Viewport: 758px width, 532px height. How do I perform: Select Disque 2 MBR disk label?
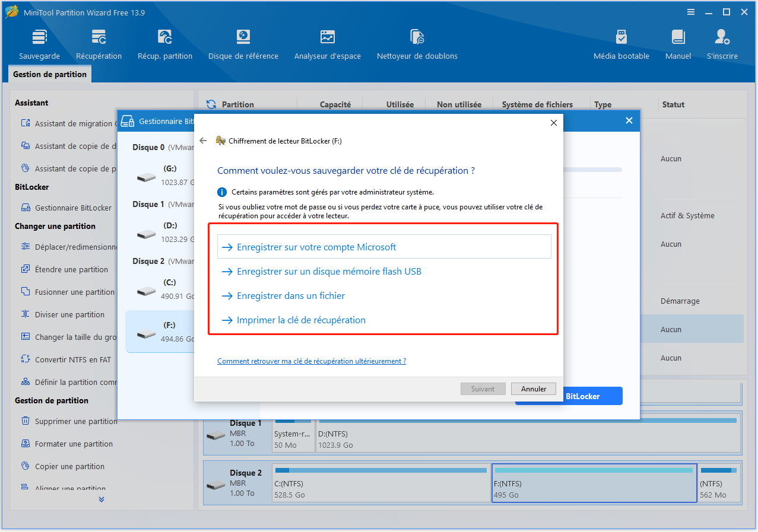point(237,483)
